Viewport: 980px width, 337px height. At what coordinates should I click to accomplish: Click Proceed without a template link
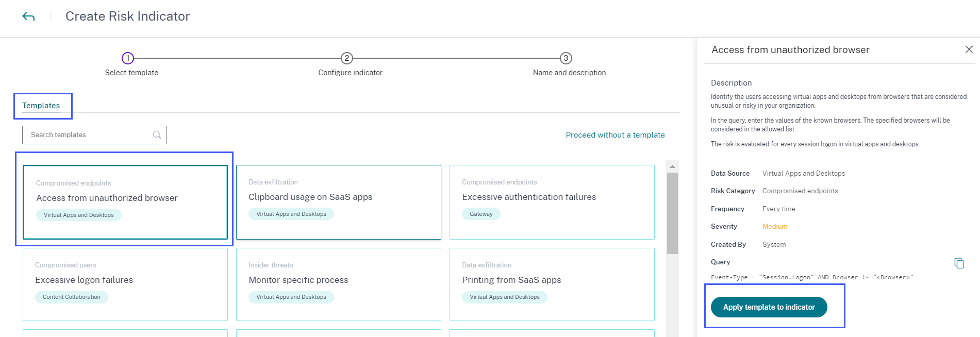(615, 135)
